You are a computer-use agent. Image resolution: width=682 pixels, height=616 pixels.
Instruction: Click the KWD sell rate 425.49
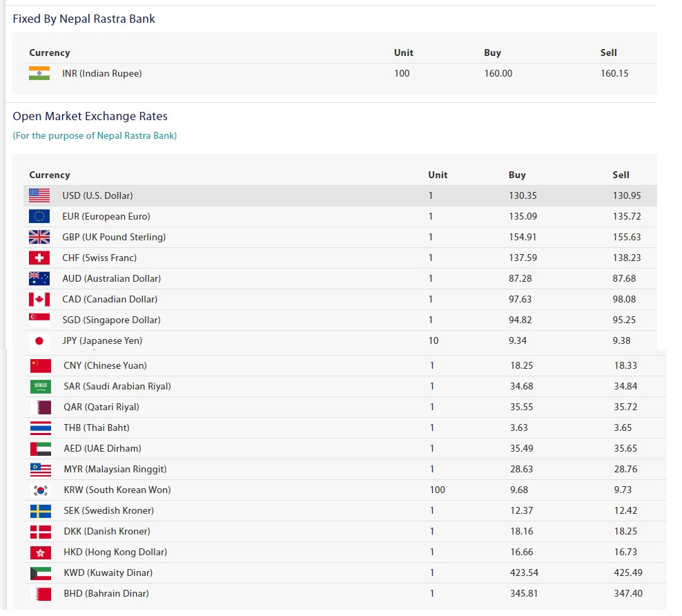[x=628, y=573]
